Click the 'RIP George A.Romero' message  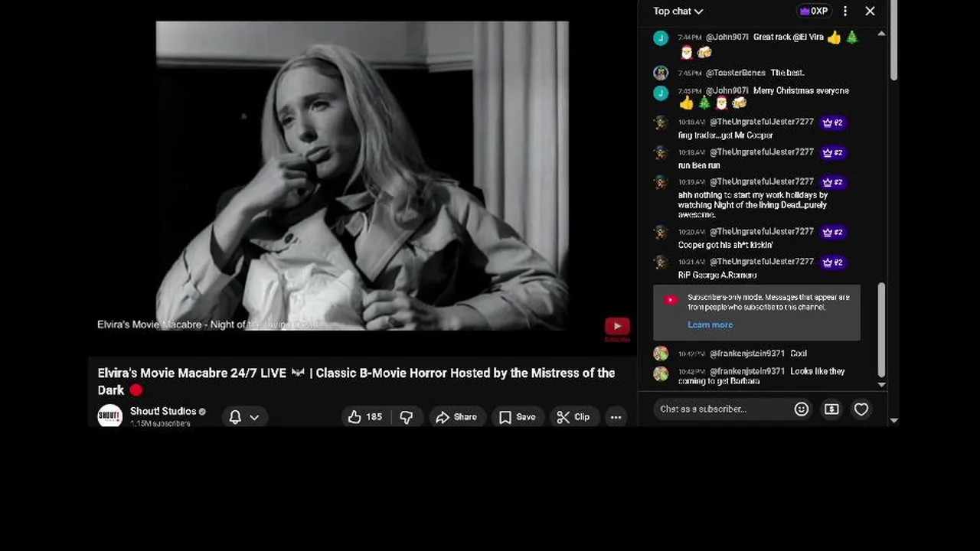[717, 275]
